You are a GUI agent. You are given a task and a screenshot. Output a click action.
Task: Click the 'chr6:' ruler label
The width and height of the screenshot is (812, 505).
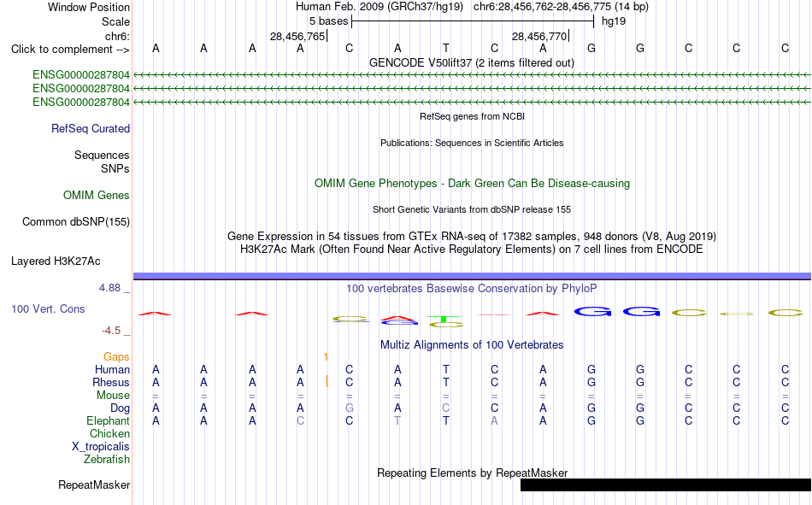pyautogui.click(x=117, y=36)
